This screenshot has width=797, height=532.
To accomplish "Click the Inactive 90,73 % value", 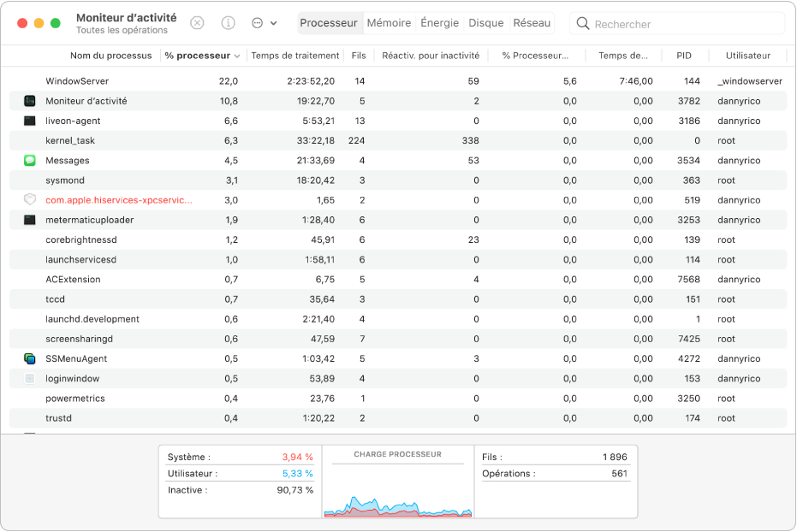I will click(x=294, y=490).
